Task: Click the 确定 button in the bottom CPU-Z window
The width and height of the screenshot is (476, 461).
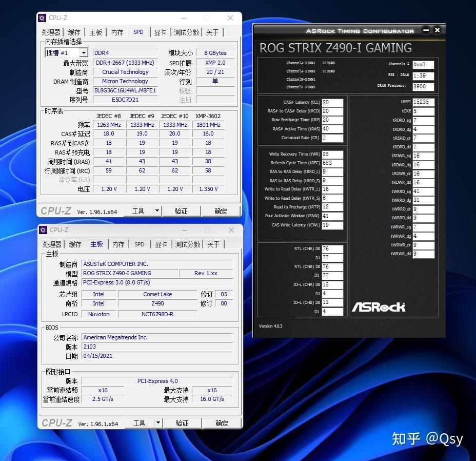Action: click(x=221, y=423)
